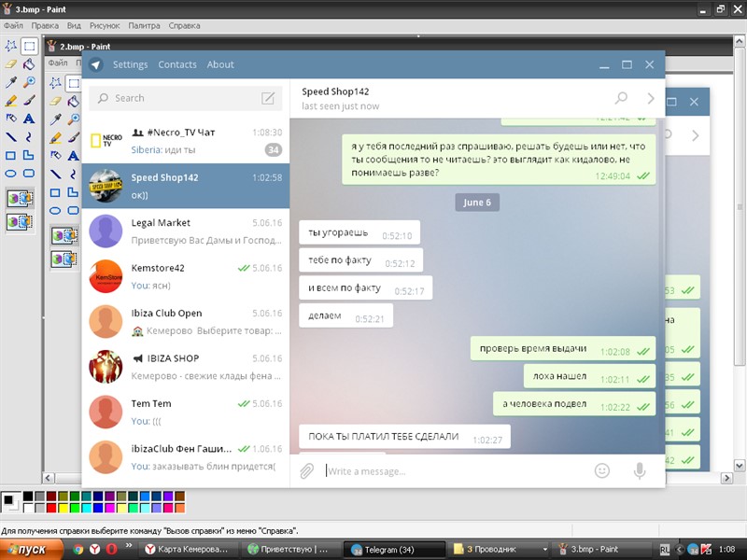This screenshot has height=560, width=747.
Task: Expand the Speed Shop142 info panel arrow
Action: pyautogui.click(x=651, y=98)
